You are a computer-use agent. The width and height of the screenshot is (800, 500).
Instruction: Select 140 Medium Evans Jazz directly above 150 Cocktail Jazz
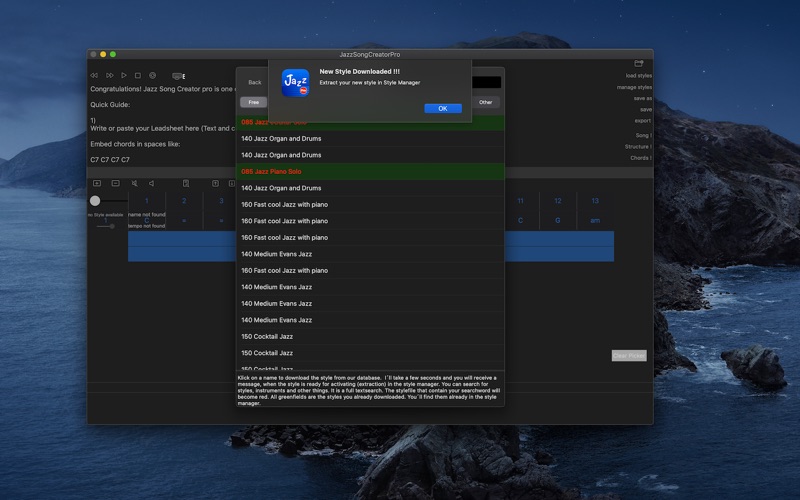370,320
